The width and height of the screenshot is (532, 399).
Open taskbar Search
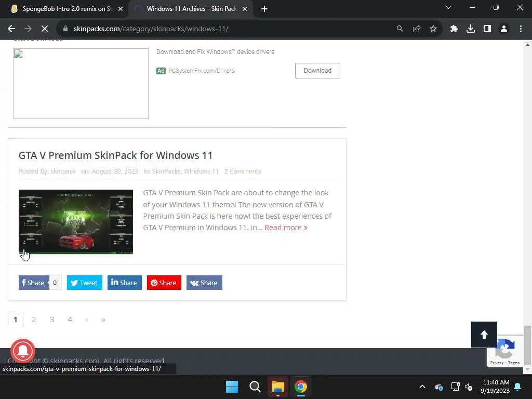[255, 387]
